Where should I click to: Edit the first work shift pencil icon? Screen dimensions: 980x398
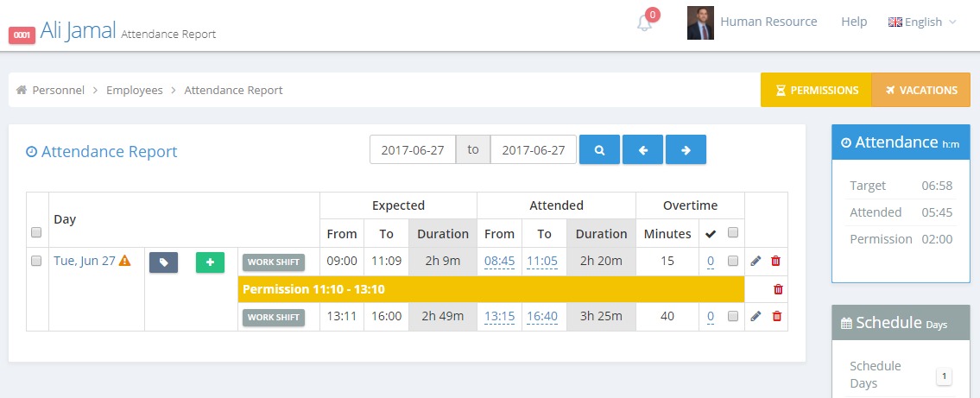(756, 262)
